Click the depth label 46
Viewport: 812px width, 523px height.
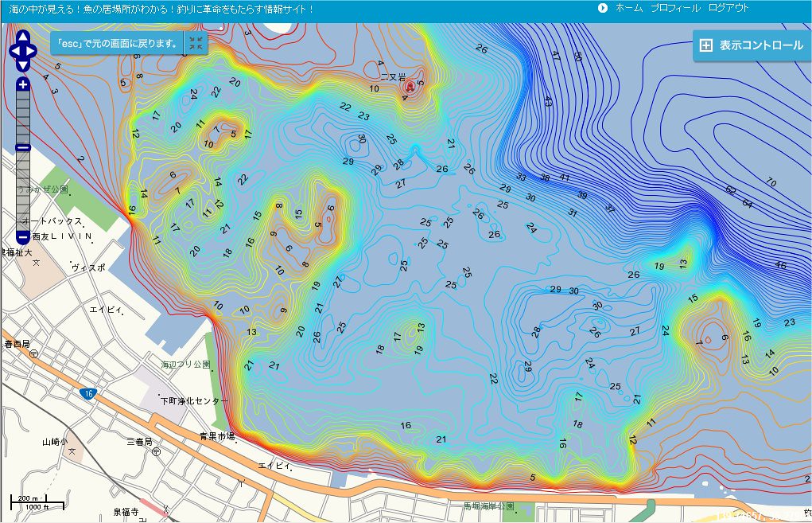coord(780,265)
